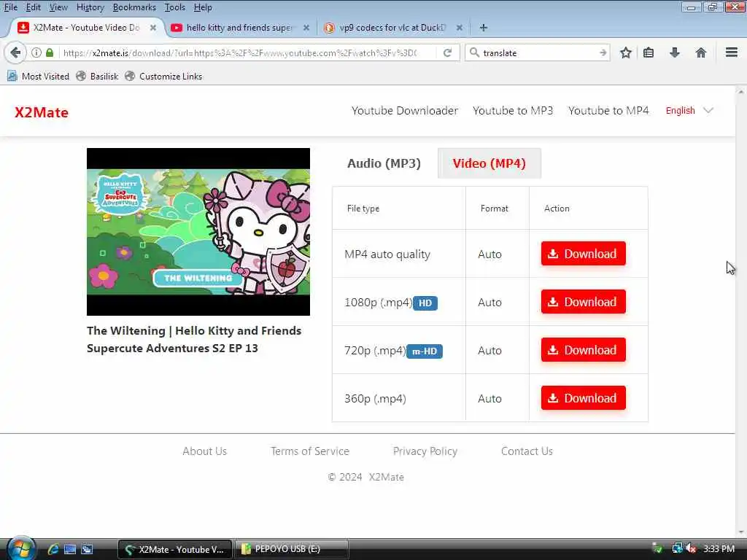Open the Edit menu
The height and width of the screenshot is (560, 747).
34,7
